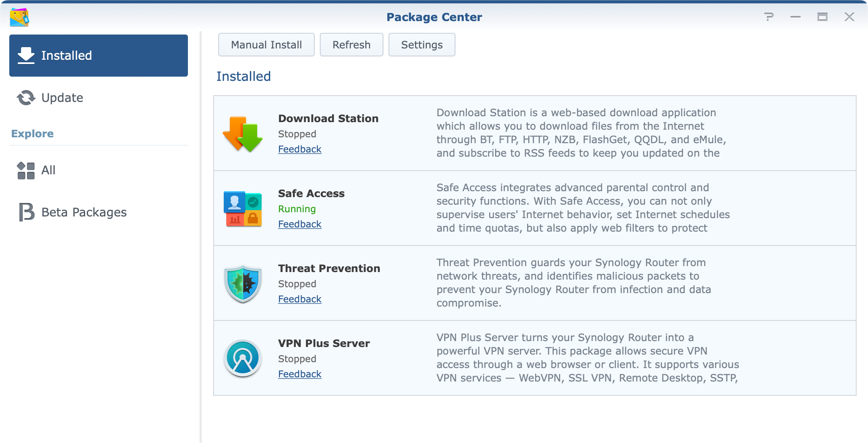Click the VPN Plus Server description text
This screenshot has height=443, width=868.
click(588, 358)
